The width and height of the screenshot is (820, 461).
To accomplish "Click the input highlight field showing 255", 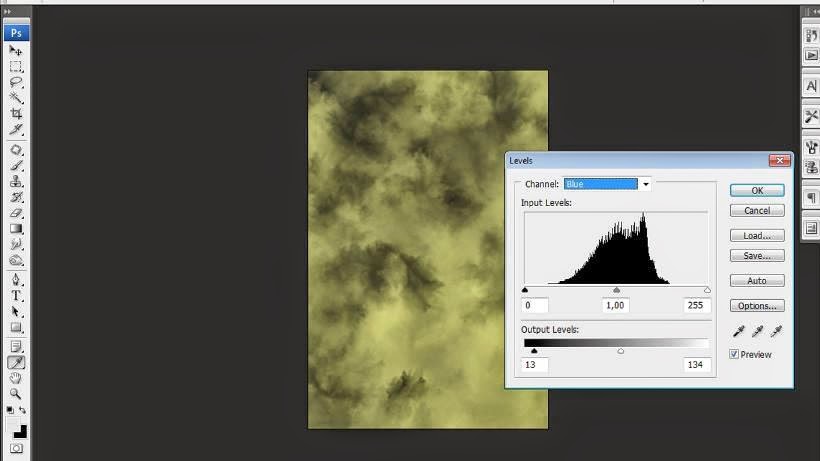I will click(697, 305).
